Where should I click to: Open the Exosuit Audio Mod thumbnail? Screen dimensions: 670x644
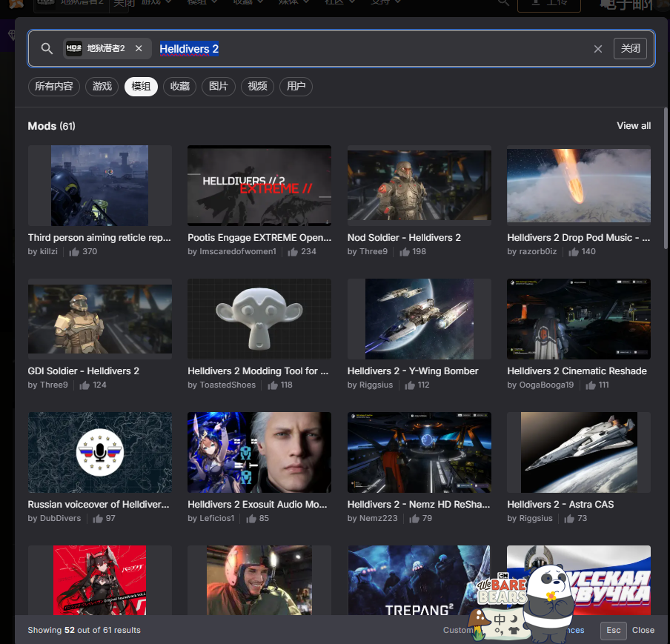[259, 452]
